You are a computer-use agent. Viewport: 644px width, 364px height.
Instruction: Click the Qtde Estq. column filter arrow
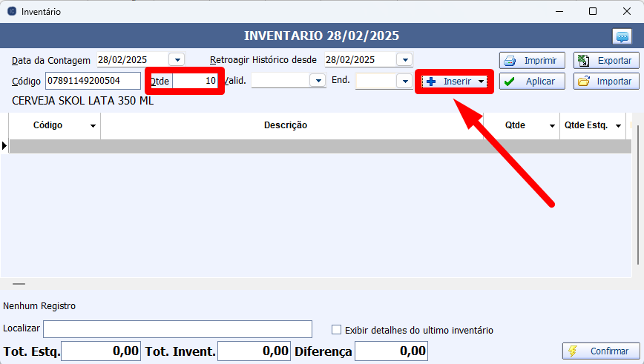coord(617,126)
